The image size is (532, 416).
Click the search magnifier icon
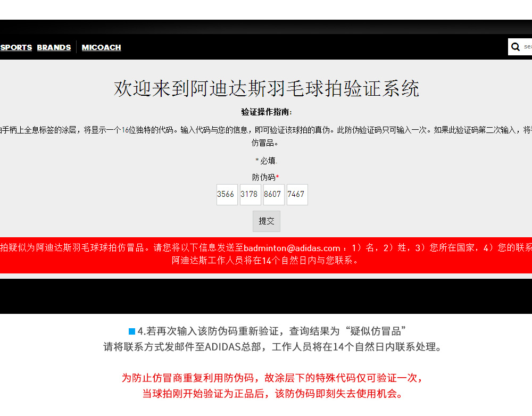click(516, 47)
